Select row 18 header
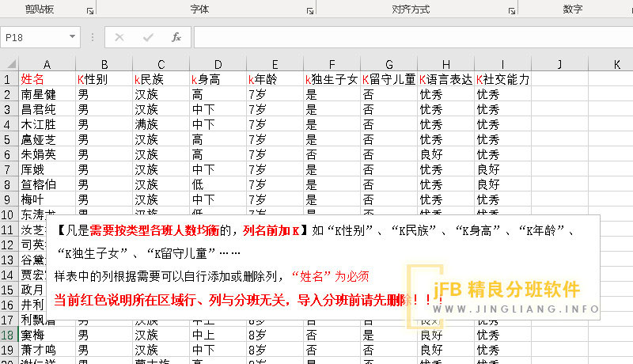 (x=9, y=335)
